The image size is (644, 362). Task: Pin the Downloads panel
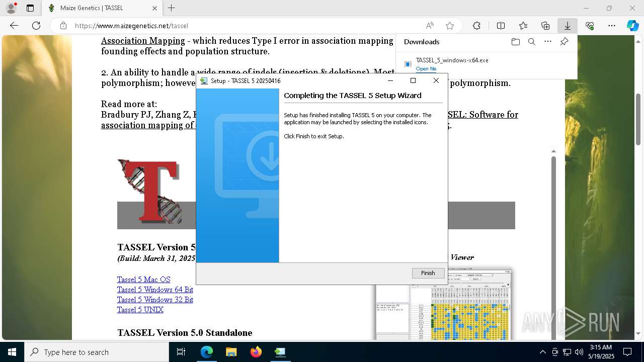tap(564, 42)
